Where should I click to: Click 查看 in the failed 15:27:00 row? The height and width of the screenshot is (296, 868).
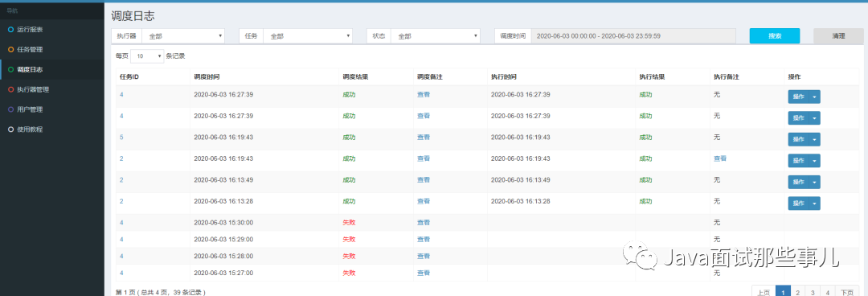[424, 273]
